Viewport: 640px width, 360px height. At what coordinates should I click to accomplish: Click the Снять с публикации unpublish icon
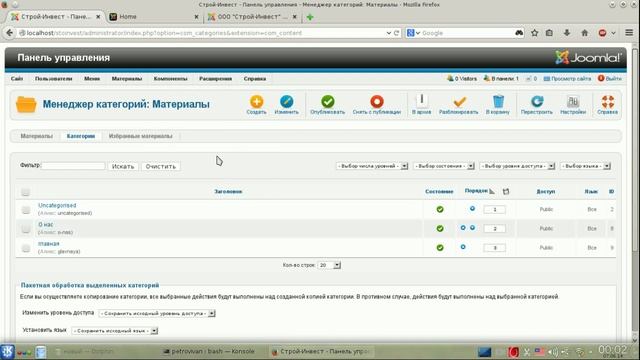[377, 102]
